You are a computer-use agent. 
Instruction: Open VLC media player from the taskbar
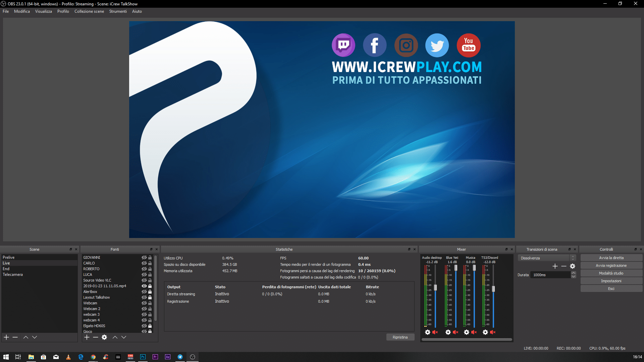68,357
